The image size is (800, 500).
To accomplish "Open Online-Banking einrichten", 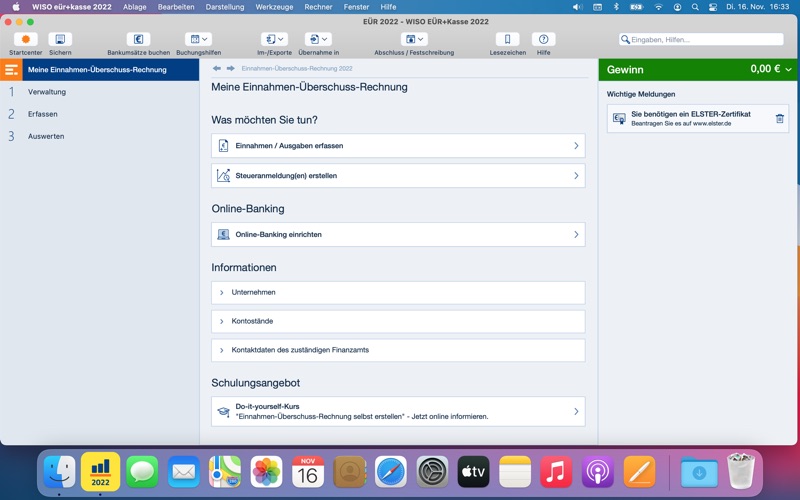I will pos(398,235).
